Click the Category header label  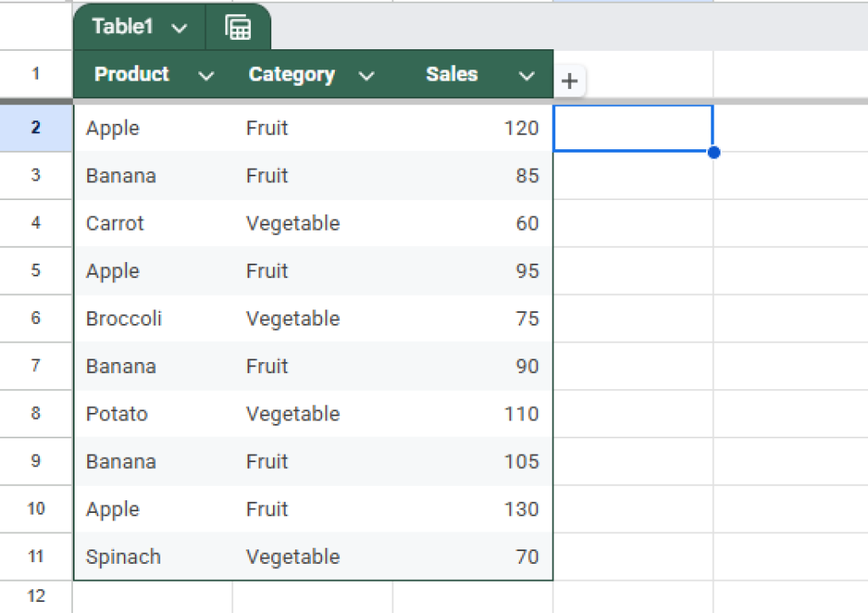click(292, 75)
